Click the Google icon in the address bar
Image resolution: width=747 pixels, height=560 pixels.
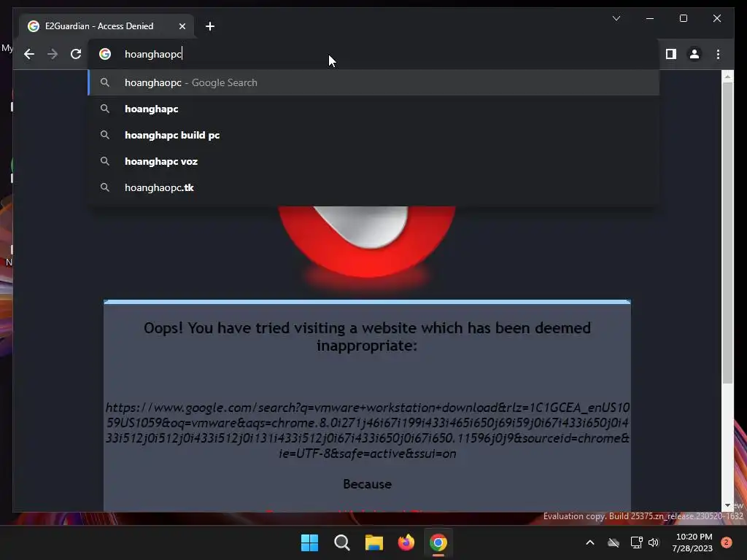(x=105, y=54)
